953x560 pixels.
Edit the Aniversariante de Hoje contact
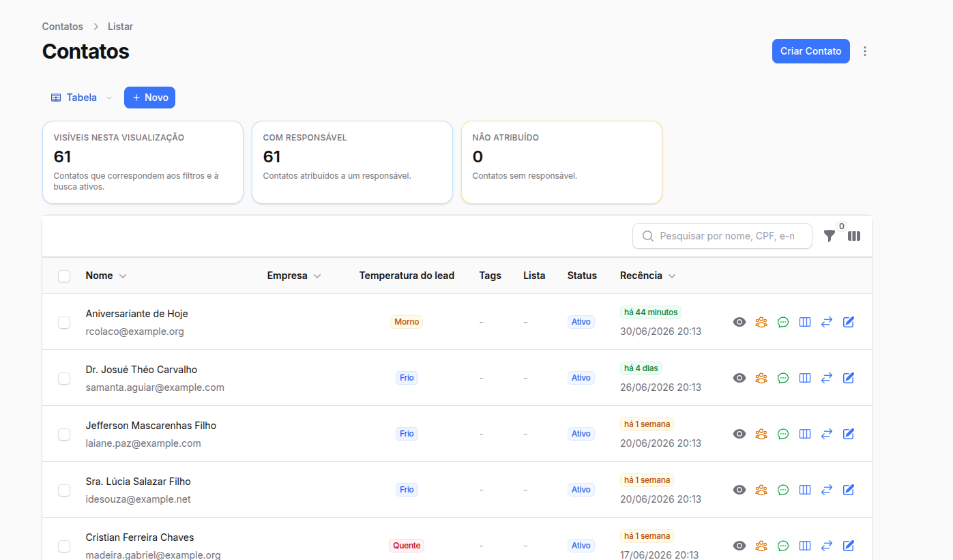click(x=849, y=322)
